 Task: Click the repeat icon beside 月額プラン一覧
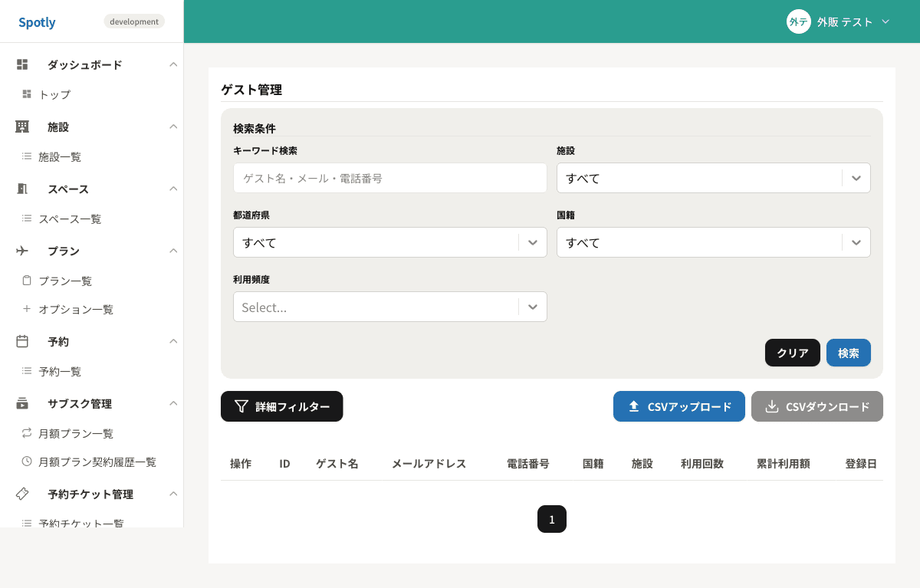click(27, 433)
